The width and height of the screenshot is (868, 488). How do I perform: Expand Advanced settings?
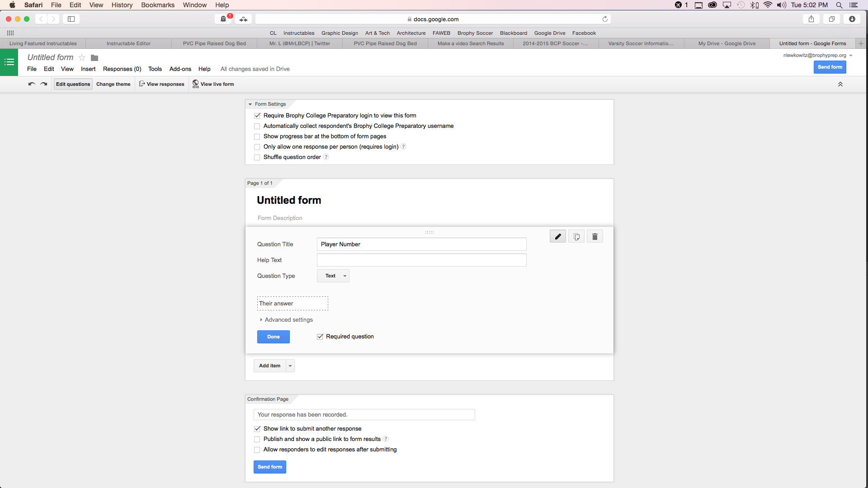coord(286,320)
